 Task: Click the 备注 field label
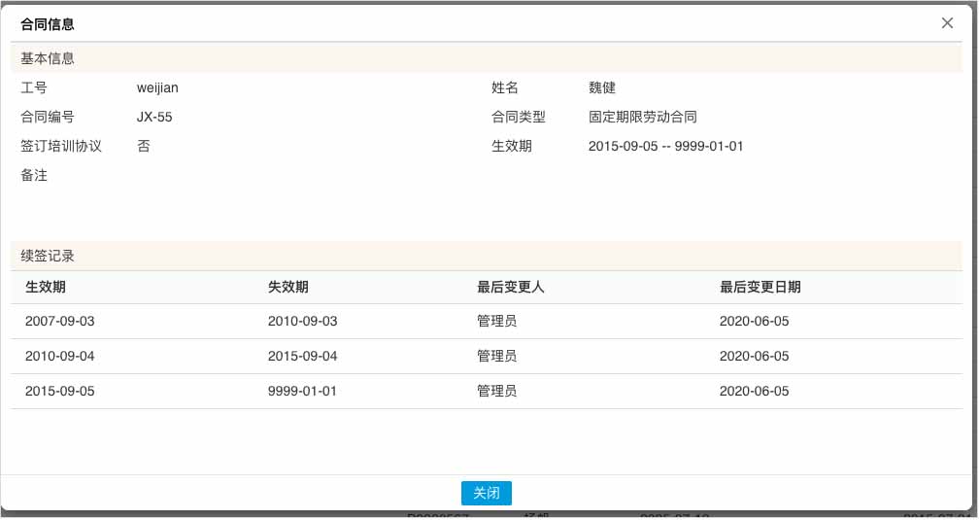pos(34,176)
